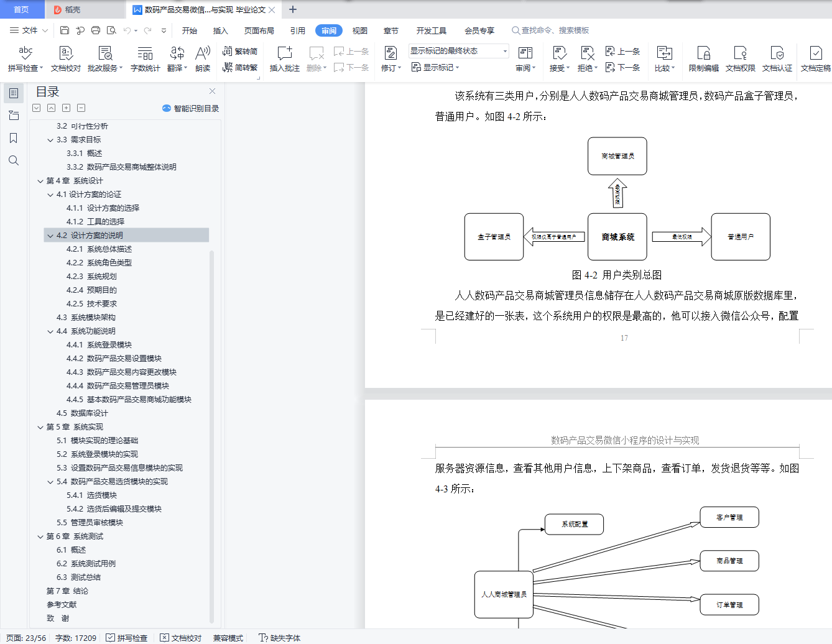Click the 查找命令、搜索模板 search field

550,30
